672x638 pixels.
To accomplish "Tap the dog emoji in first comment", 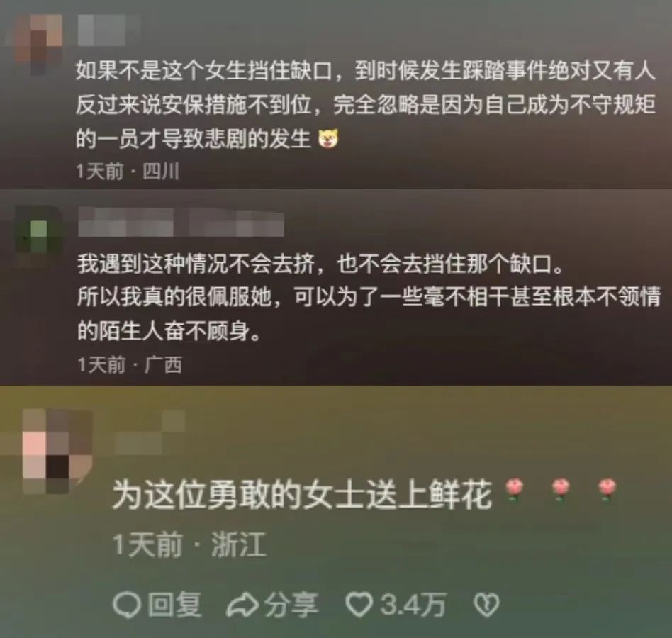I will (328, 138).
